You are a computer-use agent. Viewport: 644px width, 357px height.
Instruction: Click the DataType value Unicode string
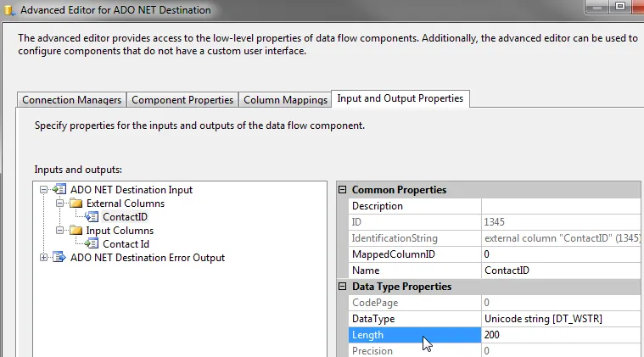point(561,319)
